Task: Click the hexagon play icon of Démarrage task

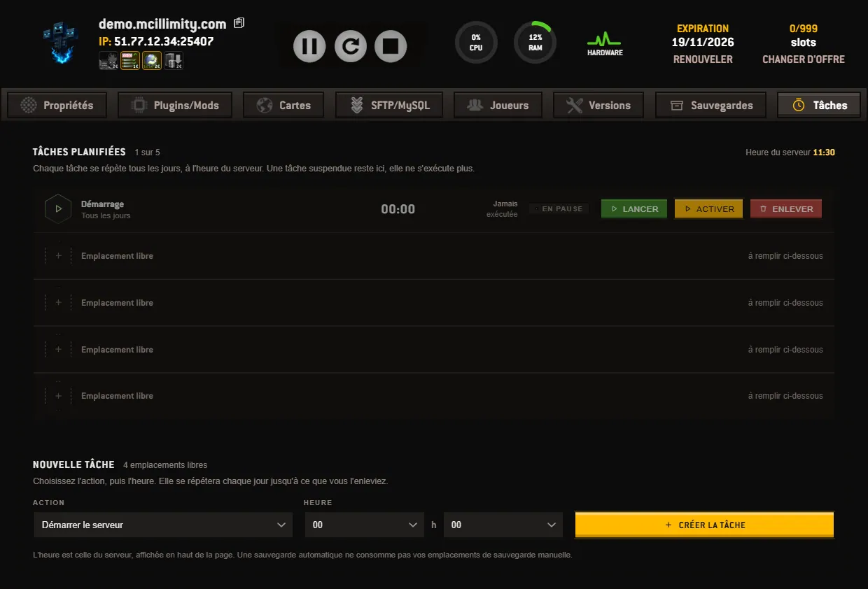Action: (x=58, y=209)
